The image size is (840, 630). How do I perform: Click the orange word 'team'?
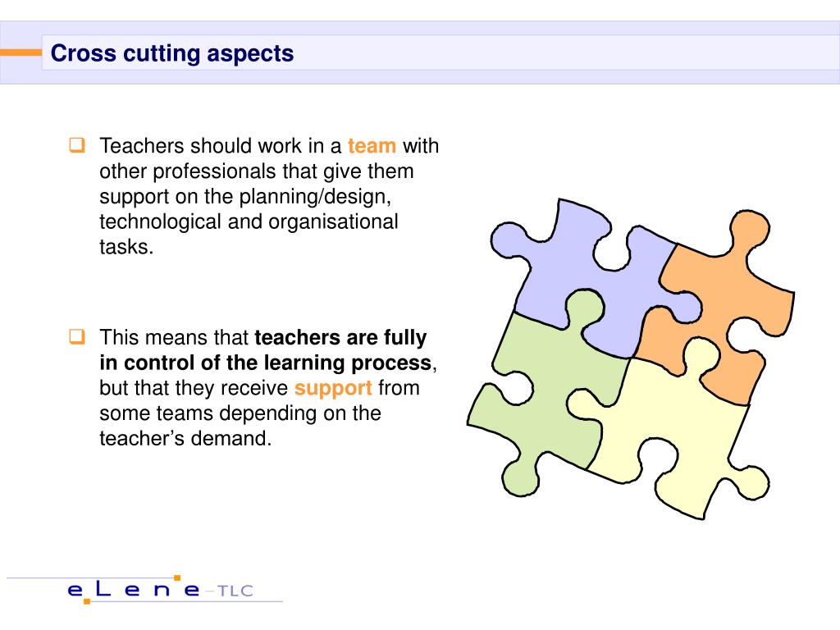(x=372, y=146)
